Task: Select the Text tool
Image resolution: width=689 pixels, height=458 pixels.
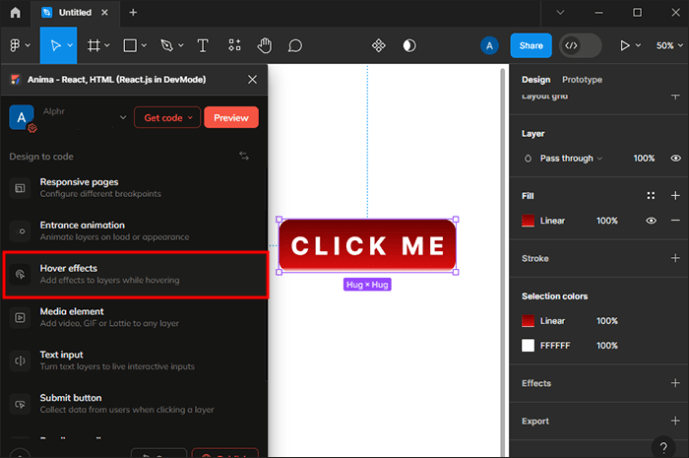Action: (x=203, y=45)
